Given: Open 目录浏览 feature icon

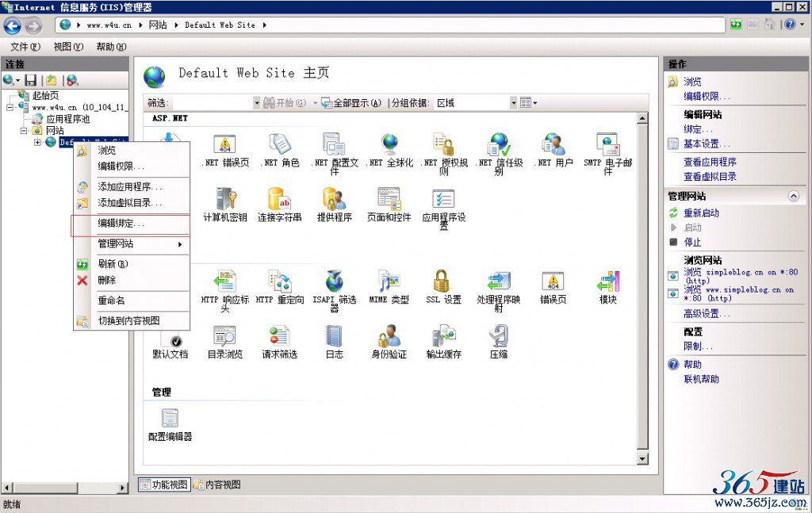Looking at the screenshot, I should (224, 336).
